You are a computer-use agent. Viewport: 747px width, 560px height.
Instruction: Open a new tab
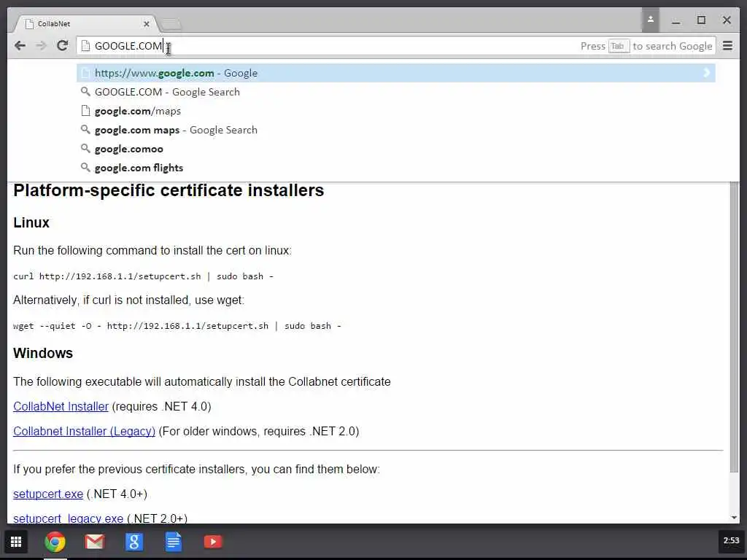[x=171, y=24]
